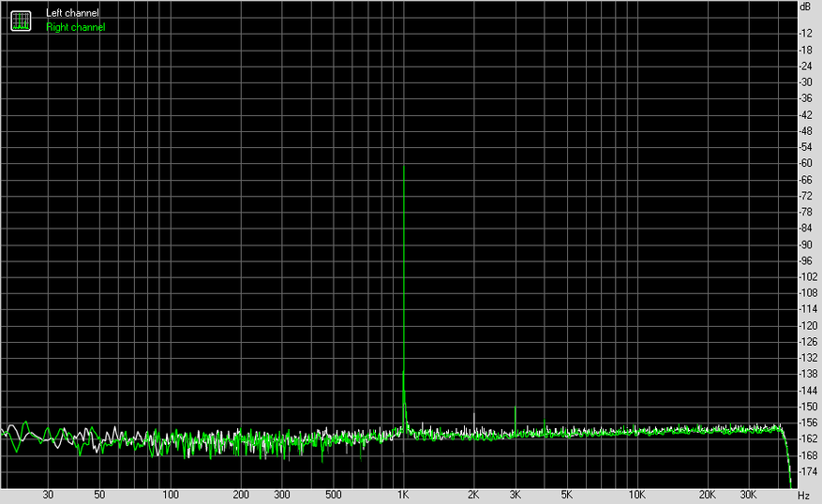Click the 2K frequency axis label
The width and height of the screenshot is (822, 504).
(473, 495)
